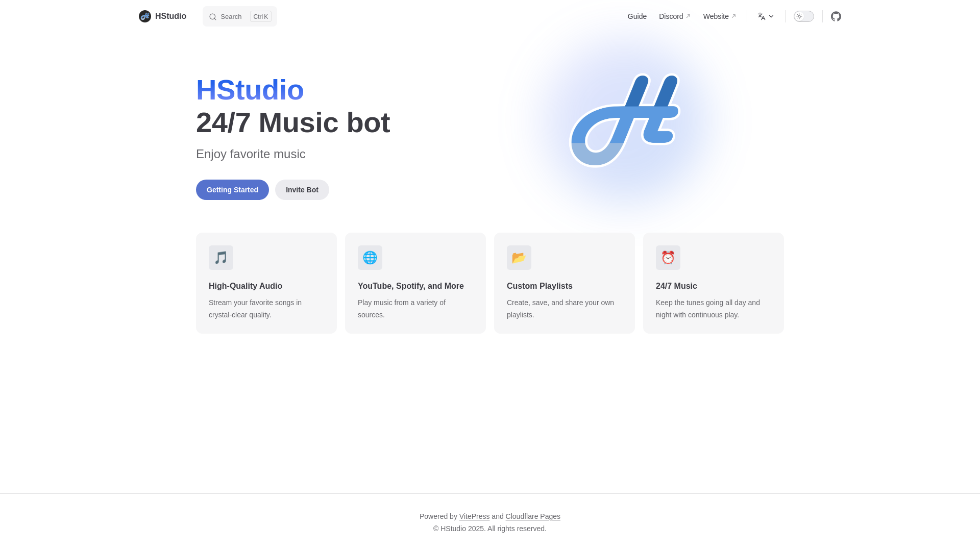This screenshot has height=551, width=980.
Task: Click the Invite Bot button
Action: coord(302,190)
